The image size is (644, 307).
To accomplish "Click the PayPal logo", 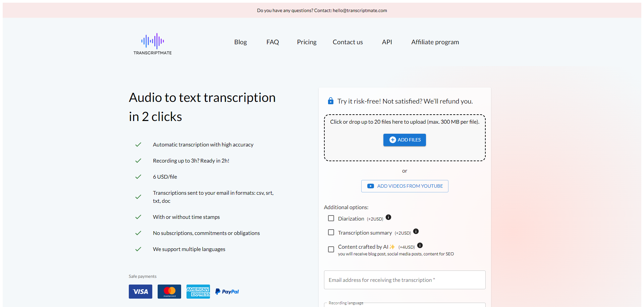I will click(227, 292).
